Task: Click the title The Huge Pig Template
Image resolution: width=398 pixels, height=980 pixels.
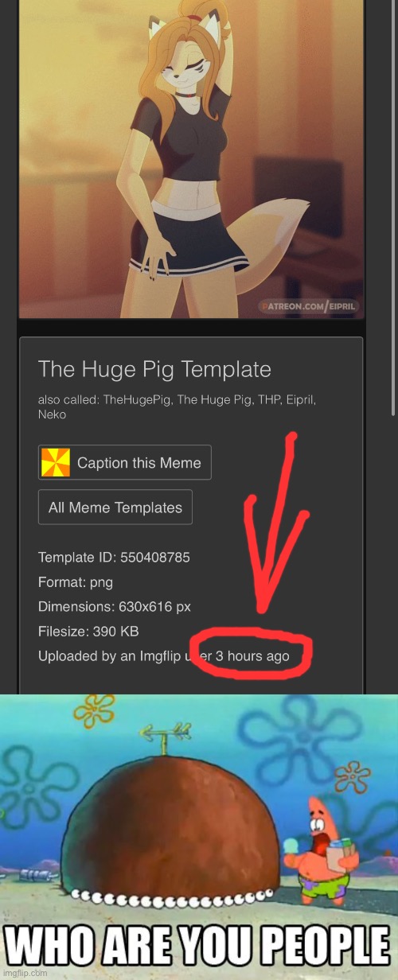Action: (154, 369)
